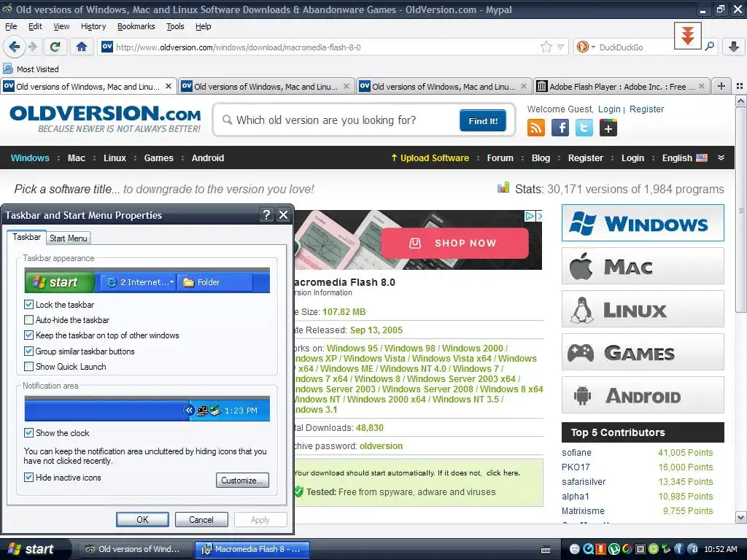Switch to Adobe Flash Player browser tab
This screenshot has height=560, width=747.
tap(622, 86)
